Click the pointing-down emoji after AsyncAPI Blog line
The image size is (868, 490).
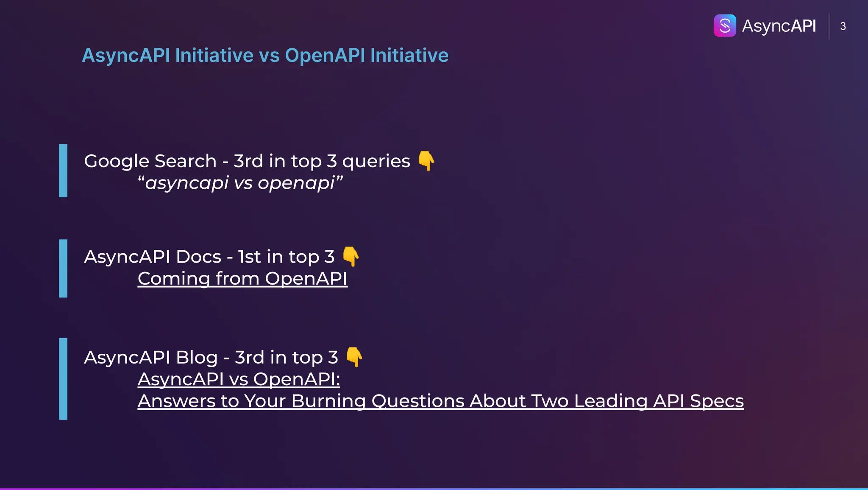(x=354, y=357)
